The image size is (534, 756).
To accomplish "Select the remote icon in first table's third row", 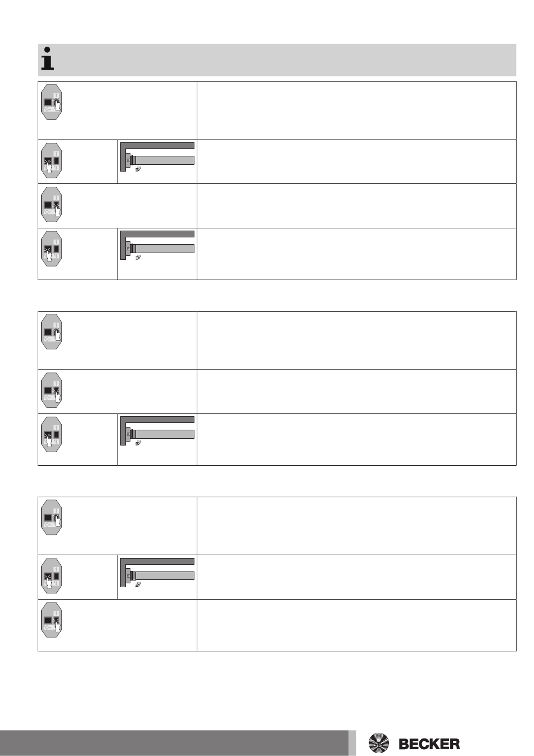I will pyautogui.click(x=52, y=205).
